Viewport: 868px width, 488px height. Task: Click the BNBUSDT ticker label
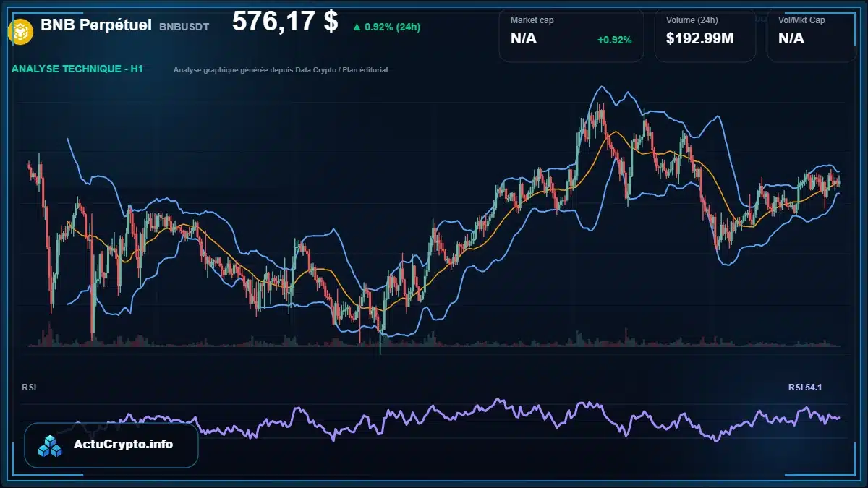pos(184,27)
